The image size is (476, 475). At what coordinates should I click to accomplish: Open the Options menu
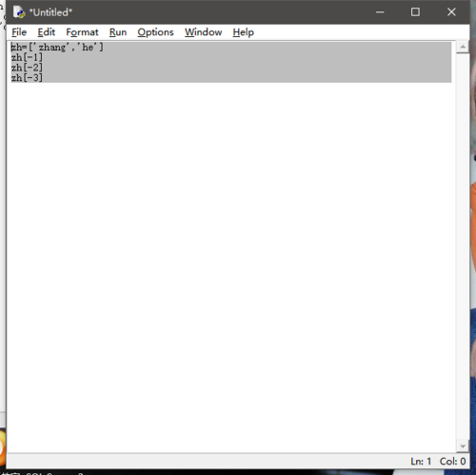155,32
